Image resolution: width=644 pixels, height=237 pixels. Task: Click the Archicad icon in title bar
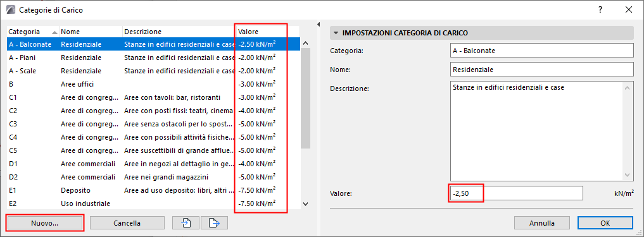[11, 10]
